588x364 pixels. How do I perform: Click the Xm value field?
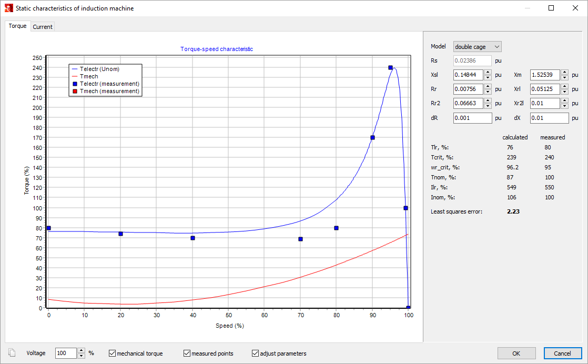tap(545, 75)
